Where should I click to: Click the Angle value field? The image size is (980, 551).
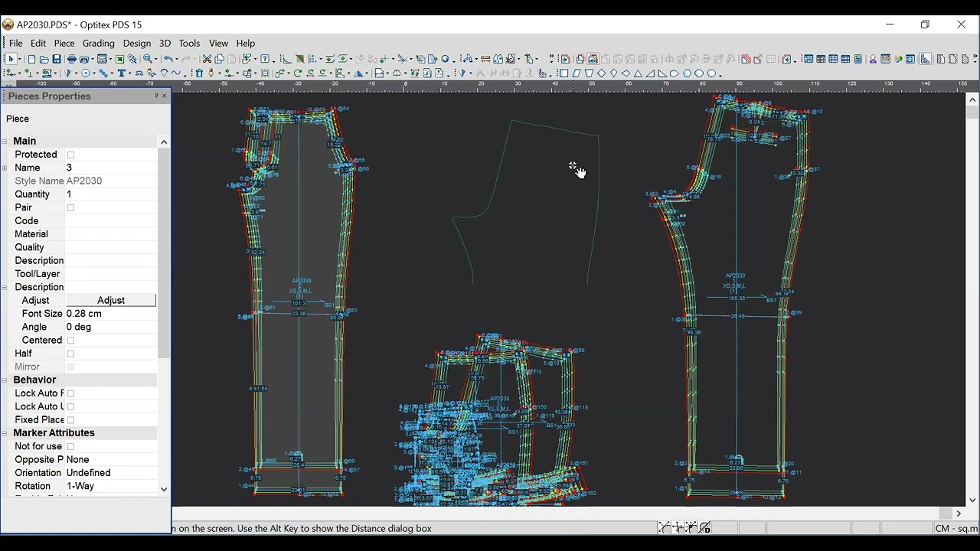pyautogui.click(x=110, y=327)
